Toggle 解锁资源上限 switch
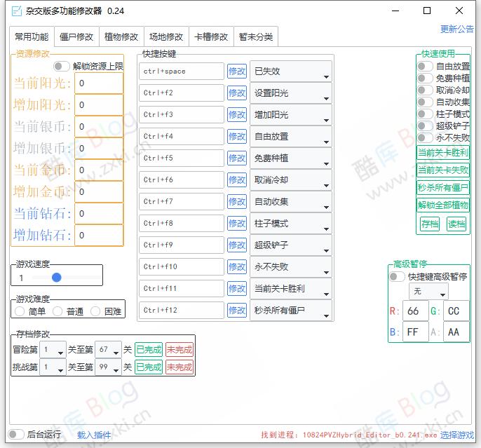The image size is (481, 448). [62, 66]
